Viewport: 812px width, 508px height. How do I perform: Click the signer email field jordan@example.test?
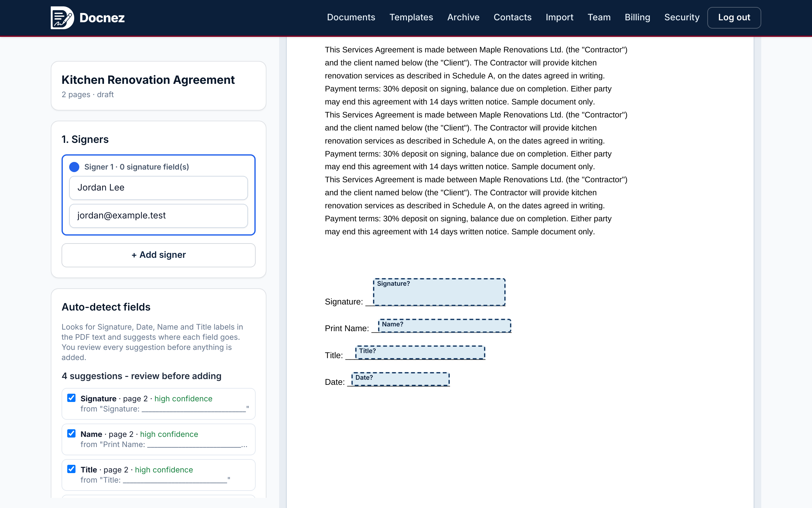click(158, 216)
